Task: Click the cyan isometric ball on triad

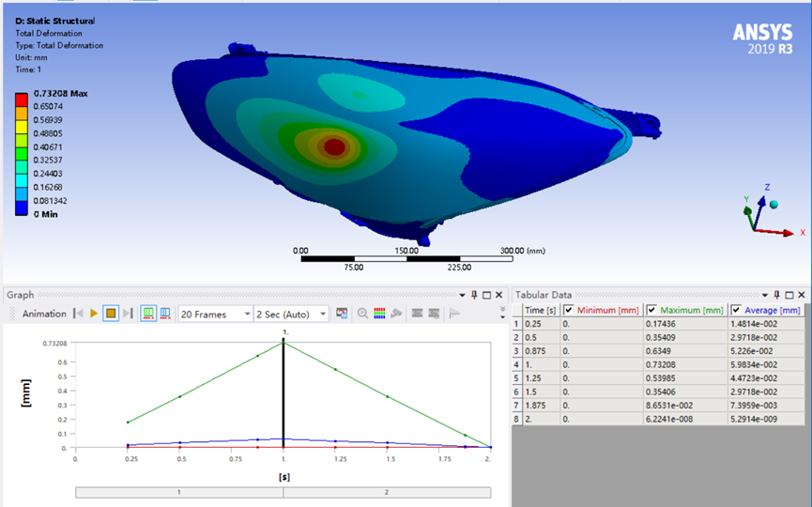Action: pos(774,205)
